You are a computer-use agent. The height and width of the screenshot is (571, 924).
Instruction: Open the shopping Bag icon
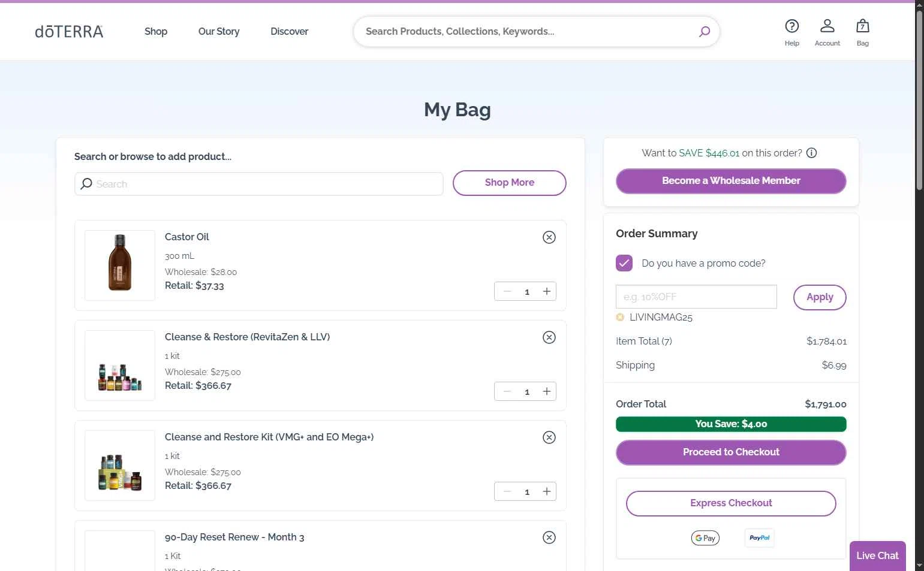pos(862,32)
